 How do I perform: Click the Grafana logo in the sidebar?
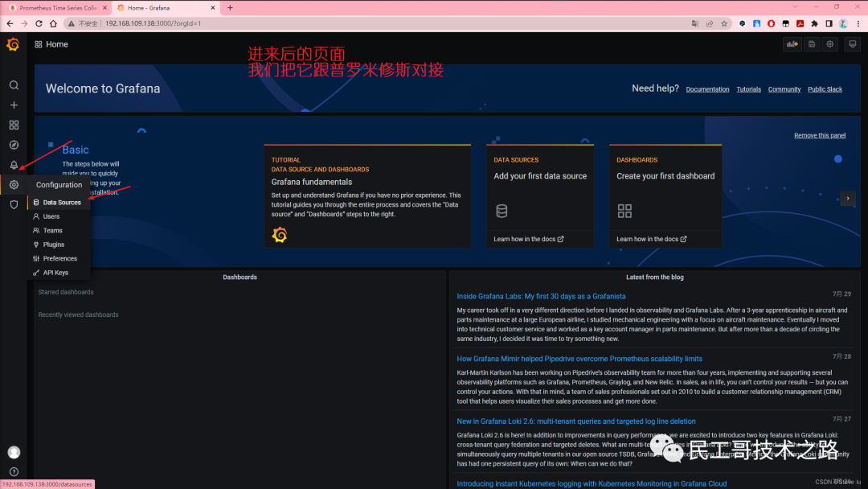(x=13, y=44)
